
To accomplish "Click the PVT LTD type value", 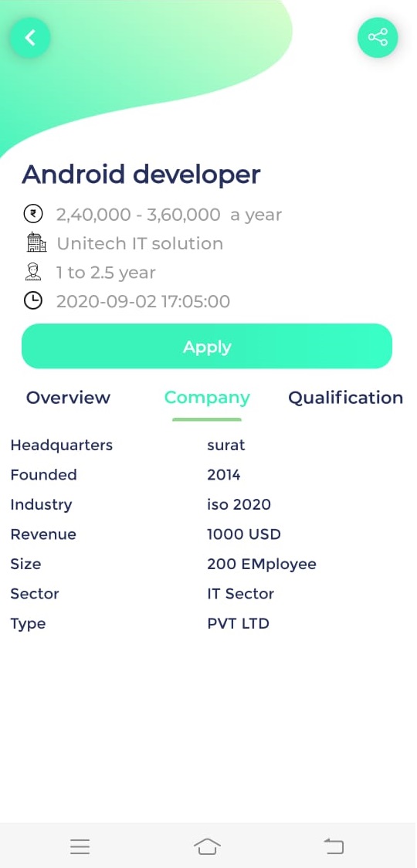I will [238, 623].
